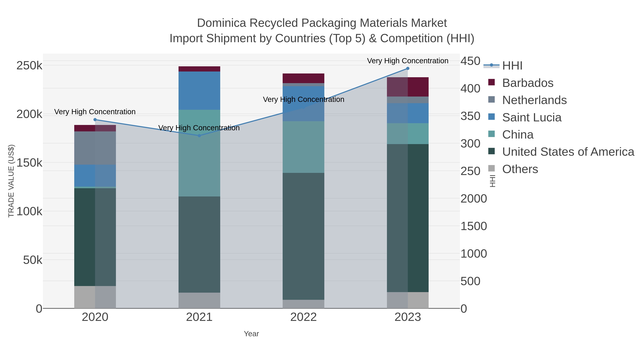Screen dimensions: 644x362
Task: Click the United States dark green legend swatch
Action: pyautogui.click(x=492, y=151)
